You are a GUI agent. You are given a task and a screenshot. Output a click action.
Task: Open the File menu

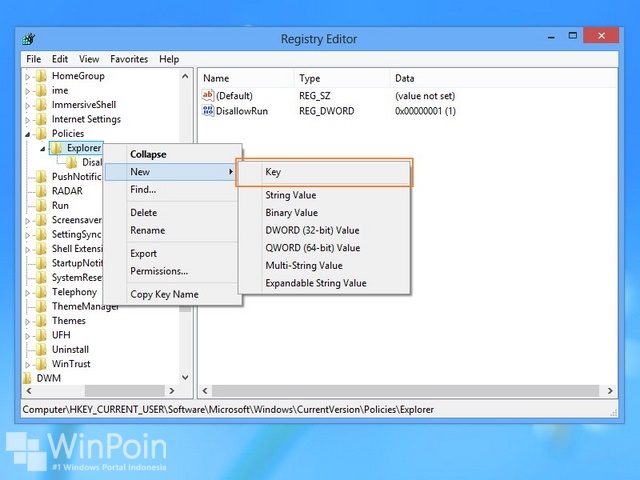(x=33, y=59)
